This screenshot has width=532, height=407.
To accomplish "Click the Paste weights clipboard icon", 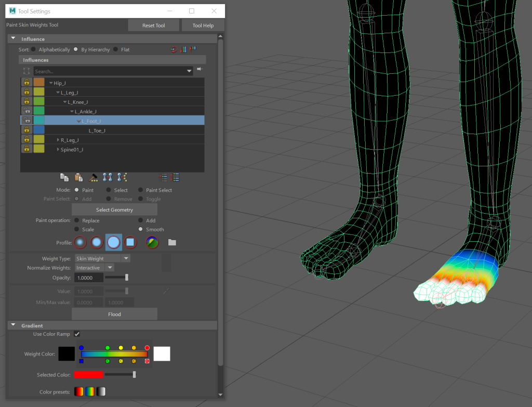I will 78,177.
